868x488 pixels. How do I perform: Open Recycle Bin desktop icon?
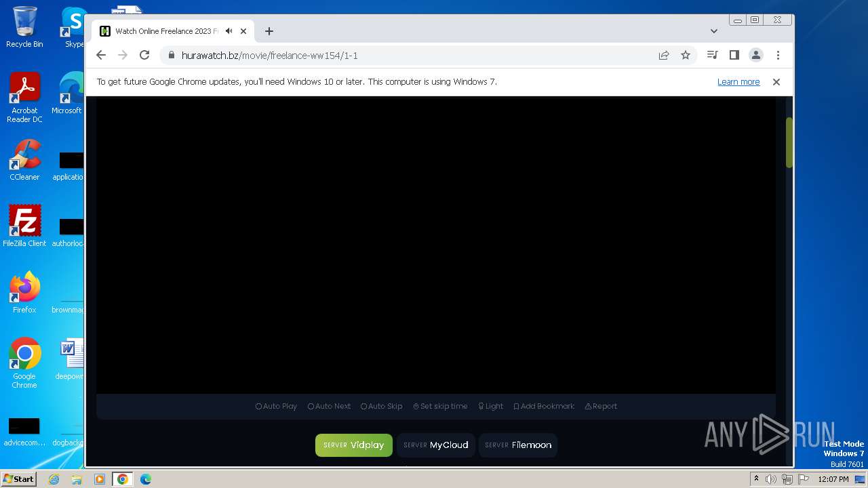24,27
